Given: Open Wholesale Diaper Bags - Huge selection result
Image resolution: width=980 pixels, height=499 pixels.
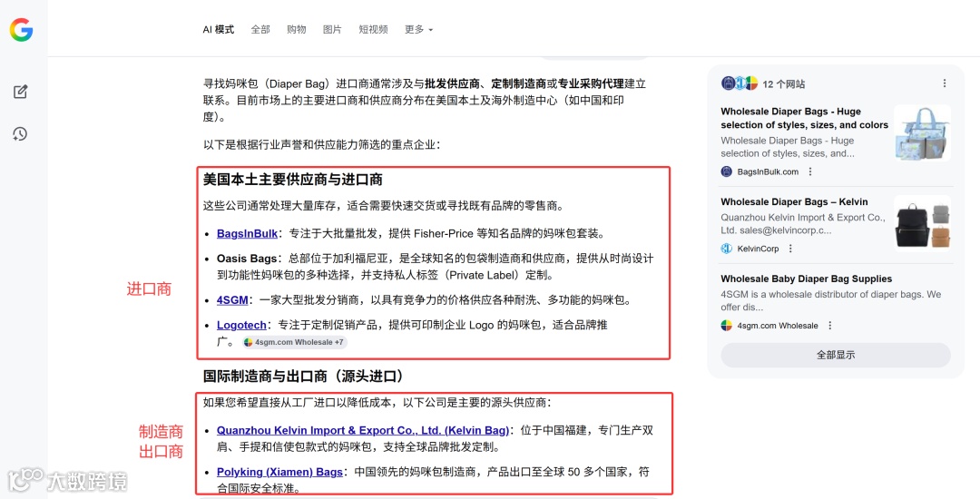Looking at the screenshot, I should pyautogui.click(x=804, y=118).
